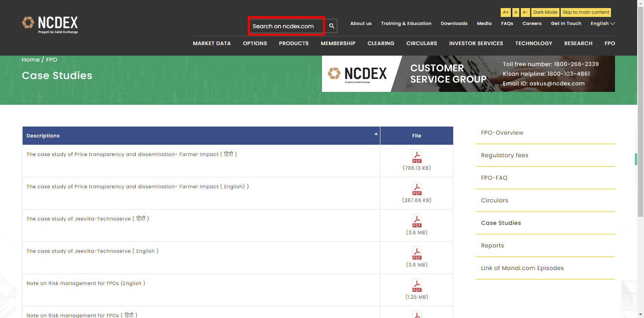Click the search magnifier icon
This screenshot has width=644, height=318.
point(331,26)
